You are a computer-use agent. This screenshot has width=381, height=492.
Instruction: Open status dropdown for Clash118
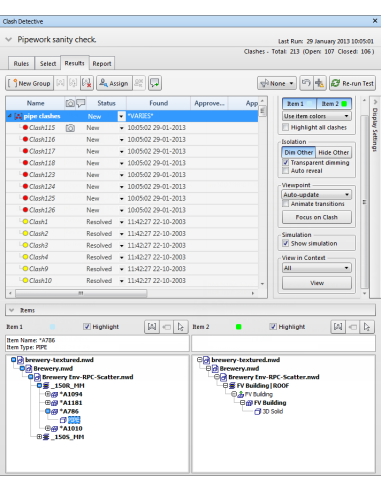[x=121, y=163]
